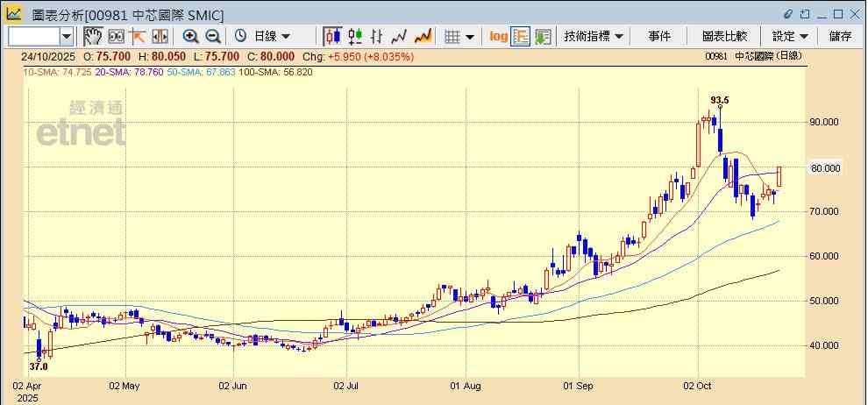Switch to line chart type
Viewport: 868px width, 405px height.
point(400,36)
